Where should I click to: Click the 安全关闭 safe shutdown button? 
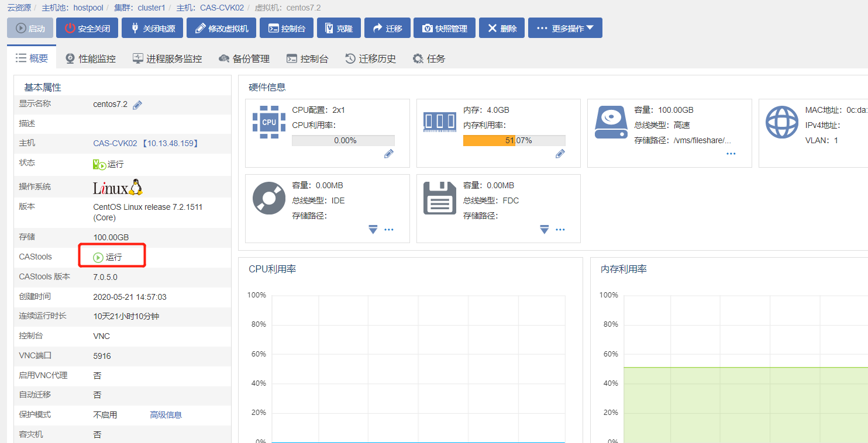87,28
